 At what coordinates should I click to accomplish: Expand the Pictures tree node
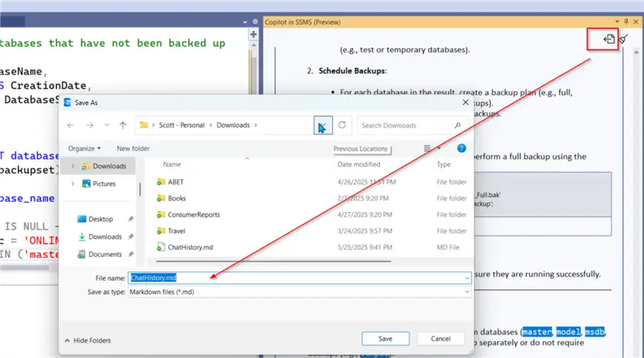73,184
